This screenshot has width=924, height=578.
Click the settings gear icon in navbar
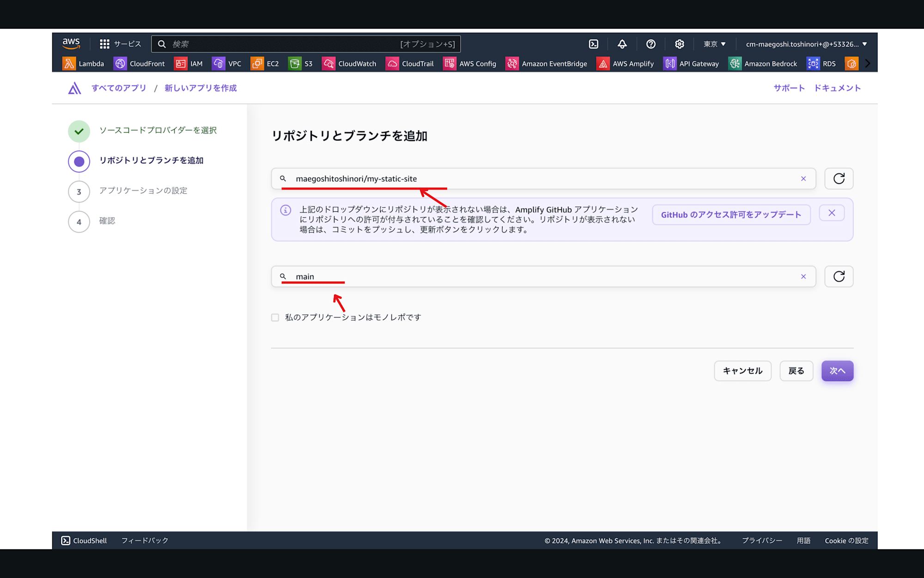[x=679, y=44]
